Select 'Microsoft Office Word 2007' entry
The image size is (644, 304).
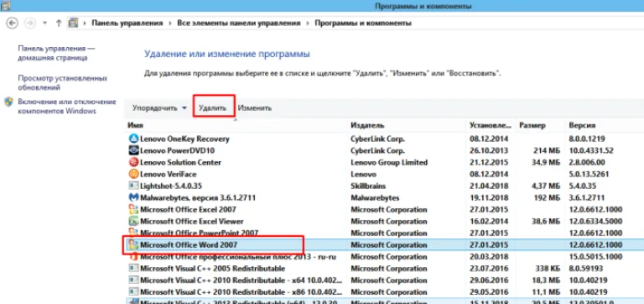coord(189,244)
